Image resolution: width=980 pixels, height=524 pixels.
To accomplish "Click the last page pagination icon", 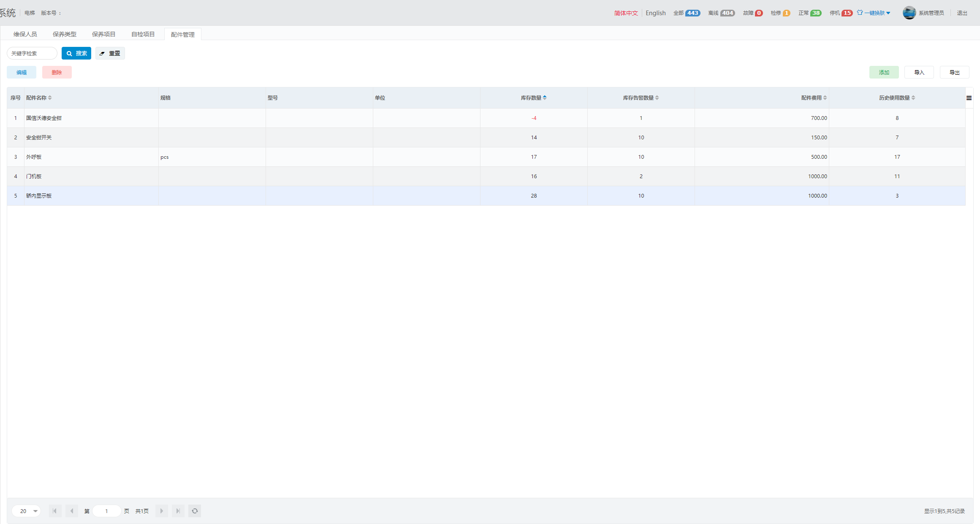I will [178, 511].
